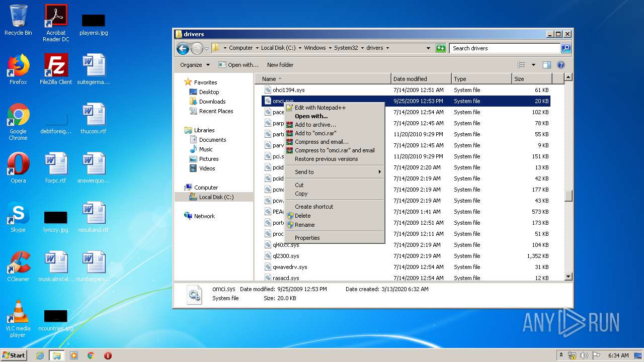Choose Delete from context menu

[334, 216]
